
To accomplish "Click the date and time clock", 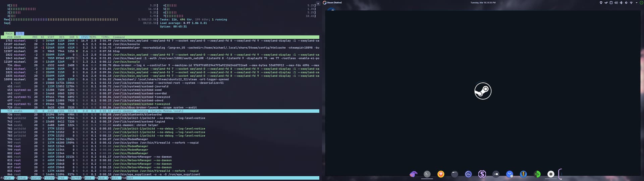I will tap(483, 3).
